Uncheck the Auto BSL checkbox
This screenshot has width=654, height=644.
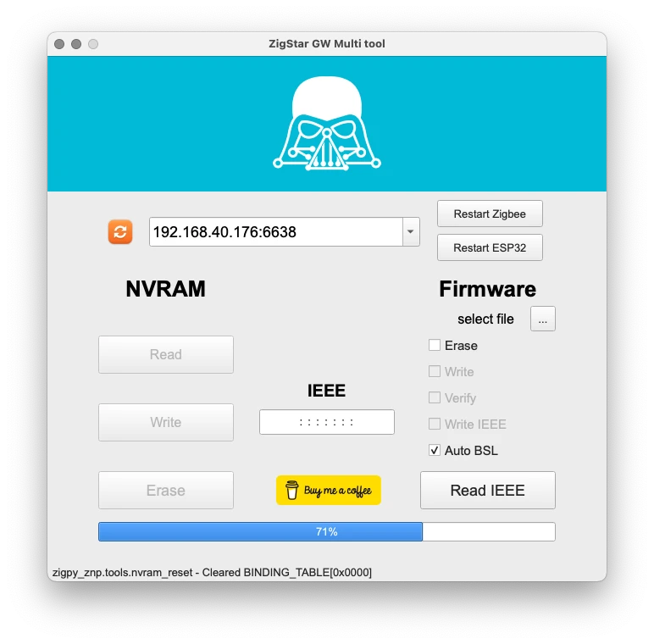(x=435, y=451)
